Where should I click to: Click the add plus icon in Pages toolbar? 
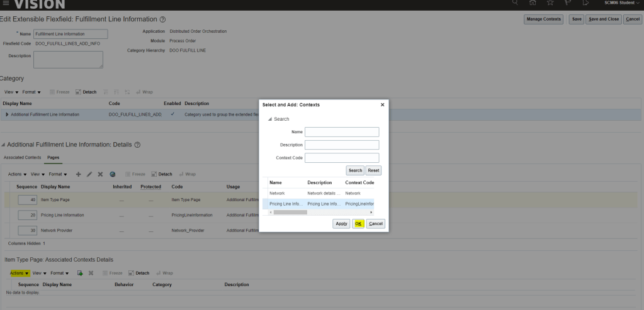tap(79, 174)
